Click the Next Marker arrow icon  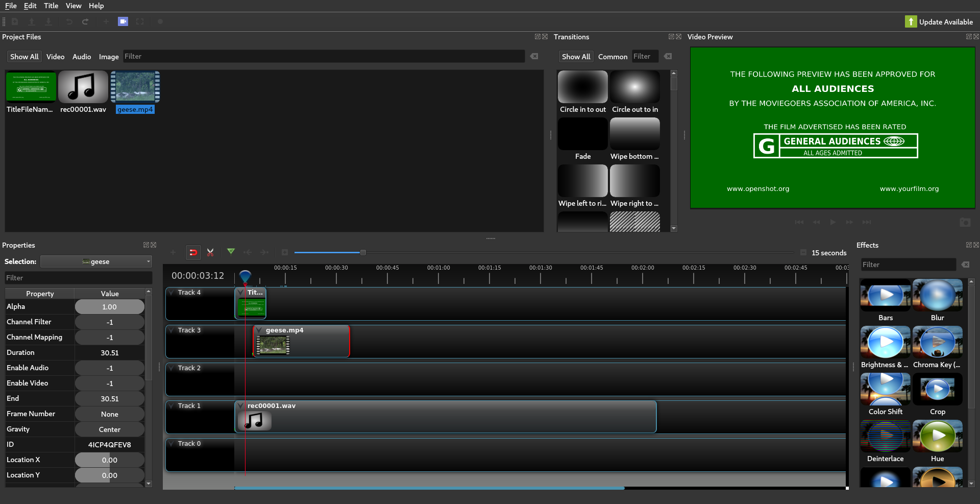pyautogui.click(x=264, y=252)
